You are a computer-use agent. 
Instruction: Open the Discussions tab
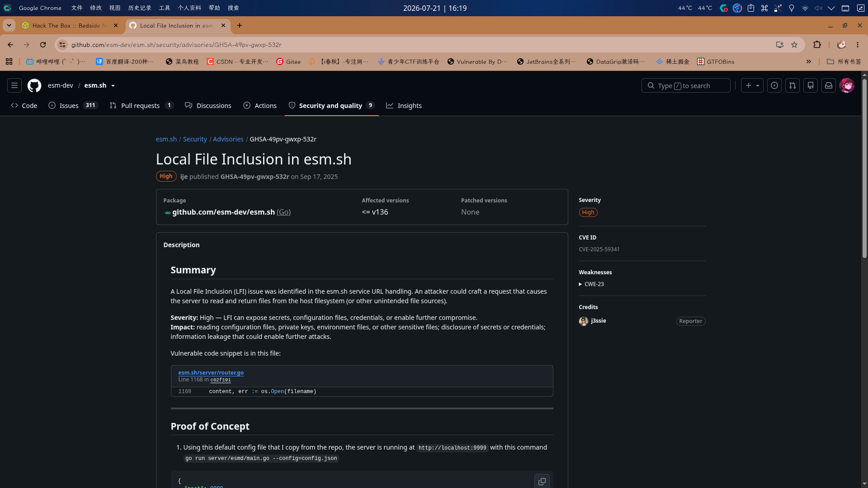point(208,105)
